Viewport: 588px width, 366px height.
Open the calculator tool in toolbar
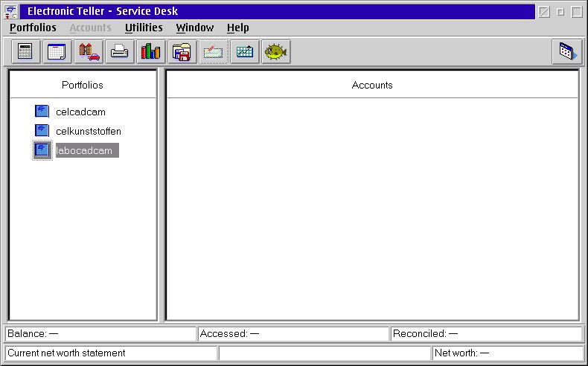pos(25,51)
